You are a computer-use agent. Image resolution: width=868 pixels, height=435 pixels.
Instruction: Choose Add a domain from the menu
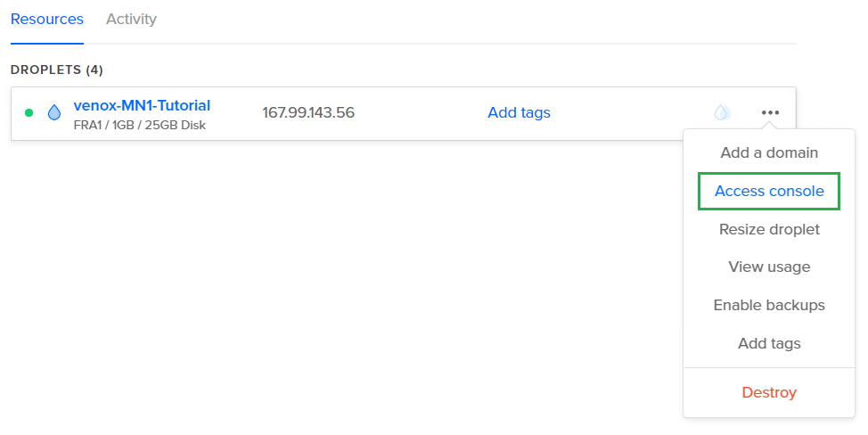[769, 152]
